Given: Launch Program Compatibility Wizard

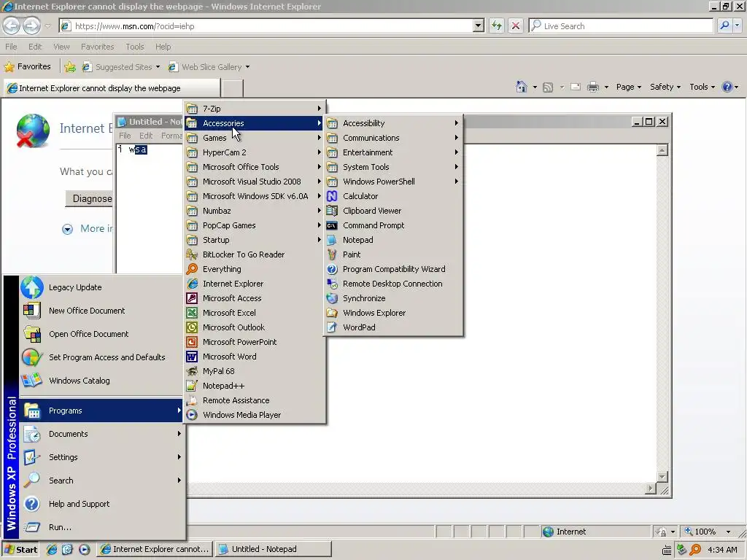Looking at the screenshot, I should [393, 269].
